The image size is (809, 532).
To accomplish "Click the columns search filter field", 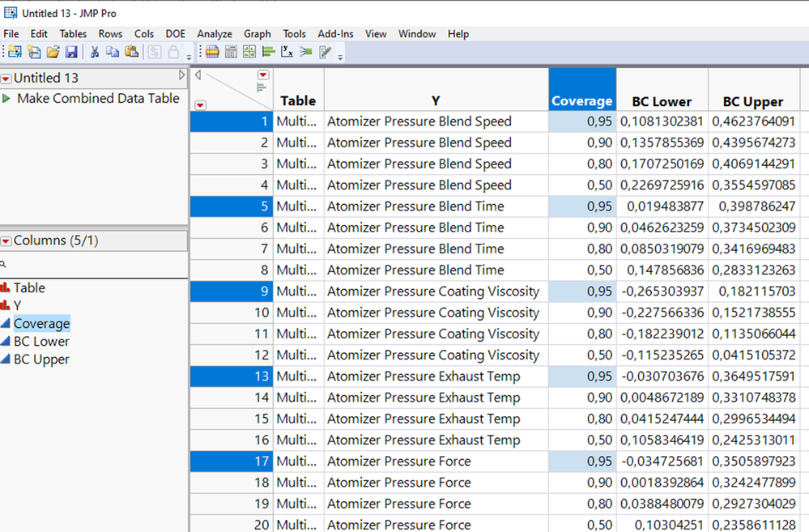I will (x=94, y=265).
